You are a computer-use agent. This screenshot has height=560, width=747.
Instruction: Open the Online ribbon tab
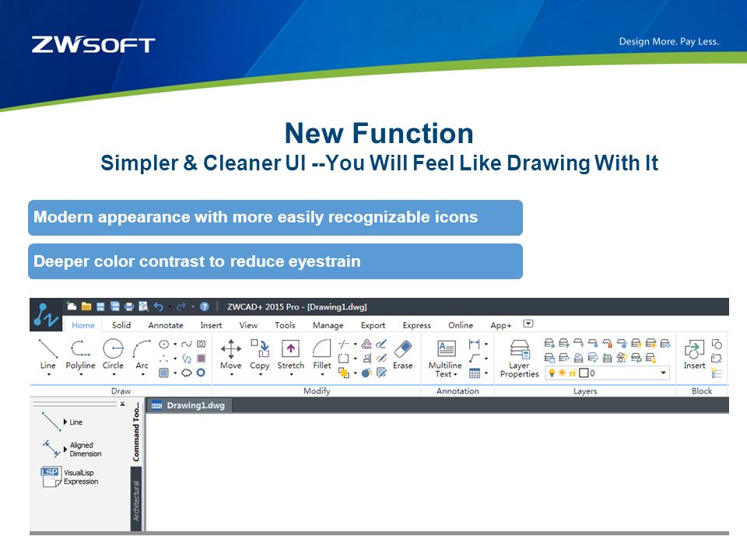(460, 325)
